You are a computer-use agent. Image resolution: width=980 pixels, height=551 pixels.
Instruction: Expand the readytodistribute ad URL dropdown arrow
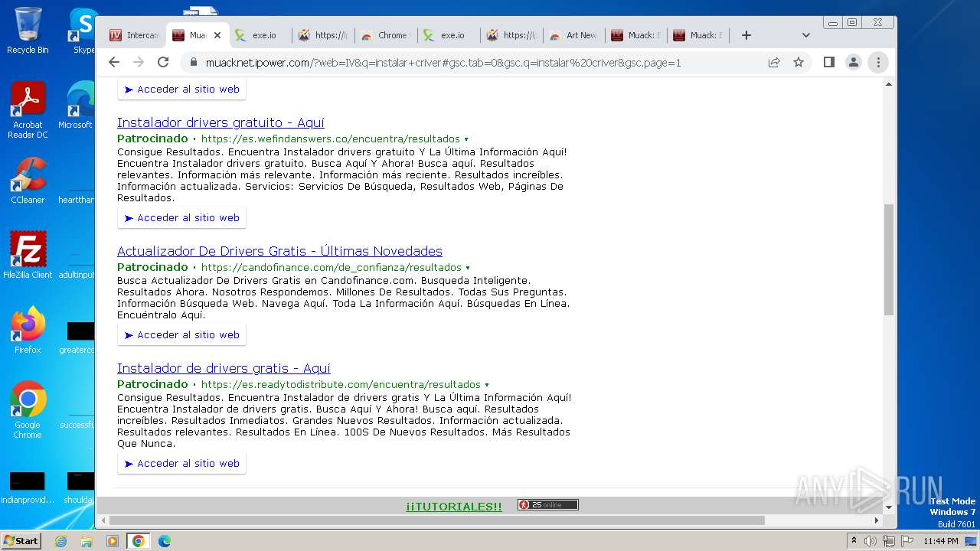(487, 385)
